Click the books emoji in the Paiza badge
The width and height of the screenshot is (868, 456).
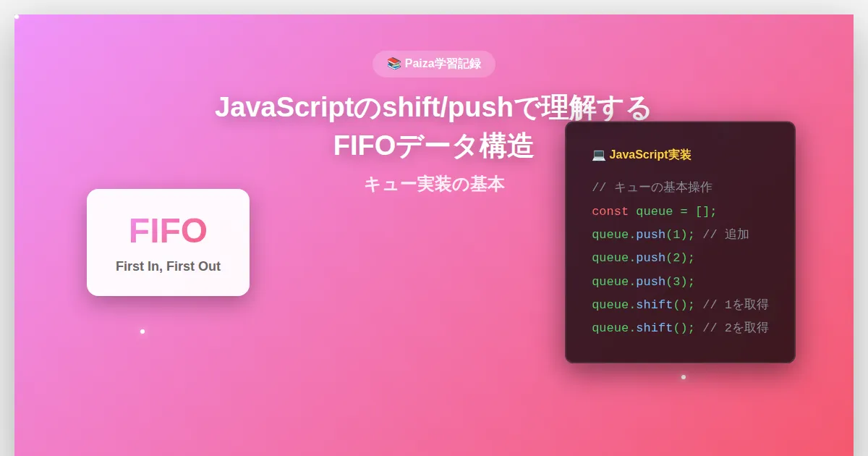[x=393, y=64]
